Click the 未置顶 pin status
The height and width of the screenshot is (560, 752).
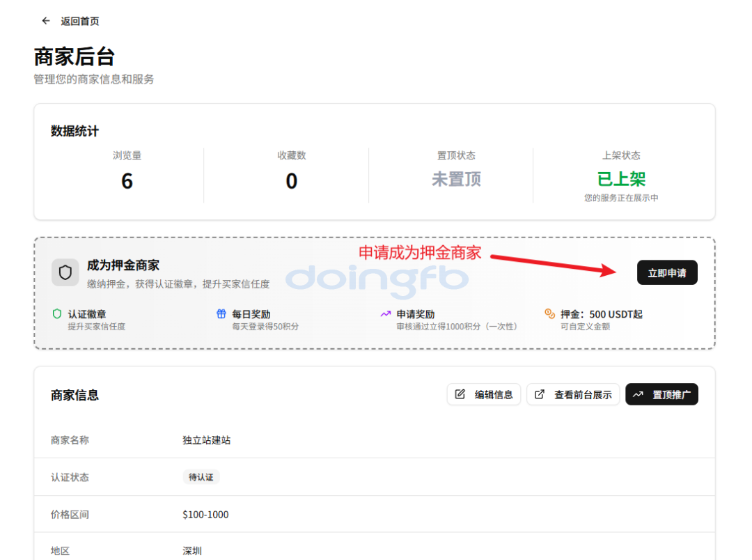click(x=456, y=179)
